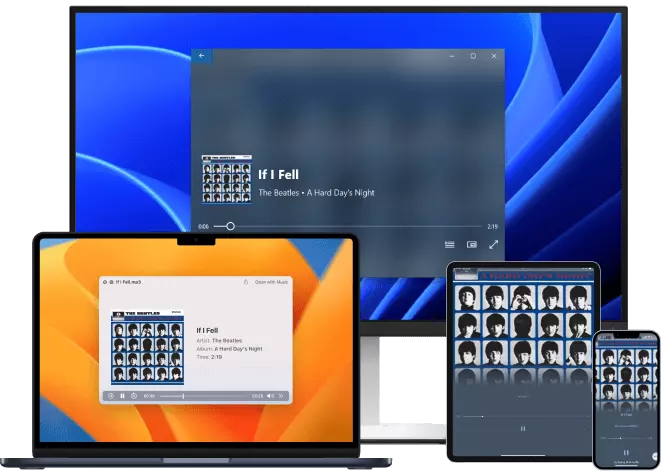The image size is (662, 471).
Task: Close the Windows media player window
Action: 494,56
